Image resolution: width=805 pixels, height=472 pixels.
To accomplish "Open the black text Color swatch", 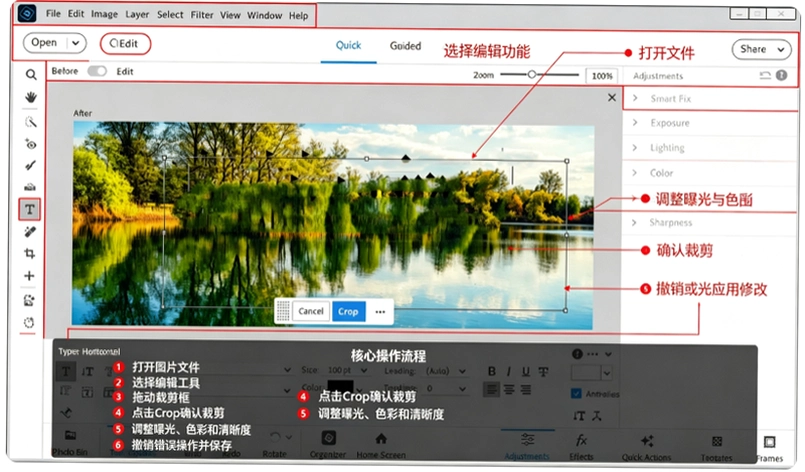I will click(340, 386).
